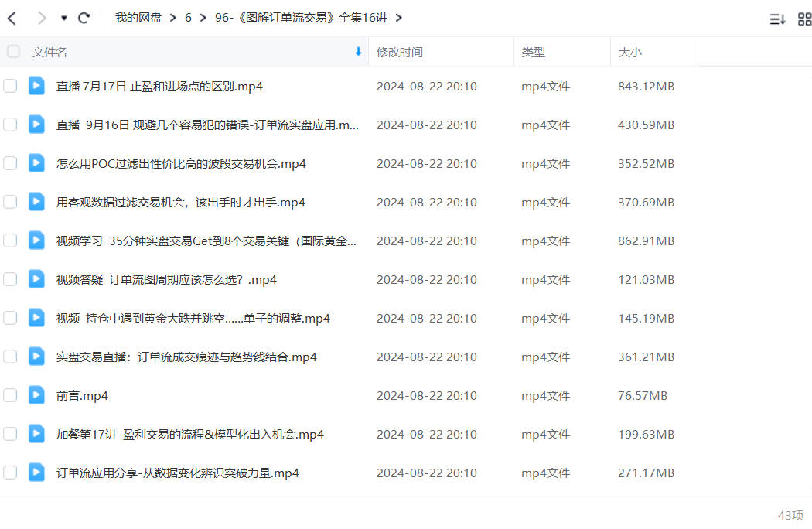Viewport: 812px width, 529px height.
Task: Click size value 76.57MB
Action: click(643, 396)
